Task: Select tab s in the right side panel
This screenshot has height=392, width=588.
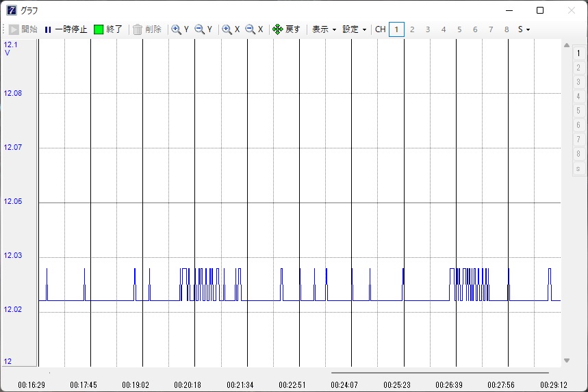Action: [578, 168]
